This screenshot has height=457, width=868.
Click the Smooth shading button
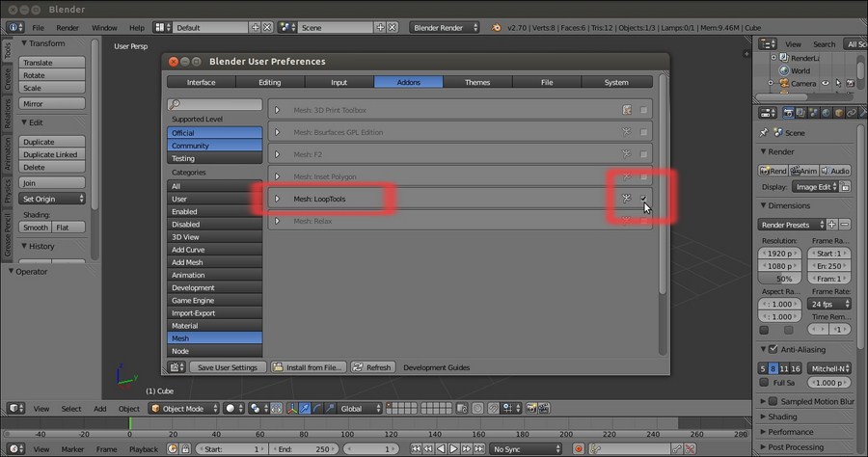36,228
